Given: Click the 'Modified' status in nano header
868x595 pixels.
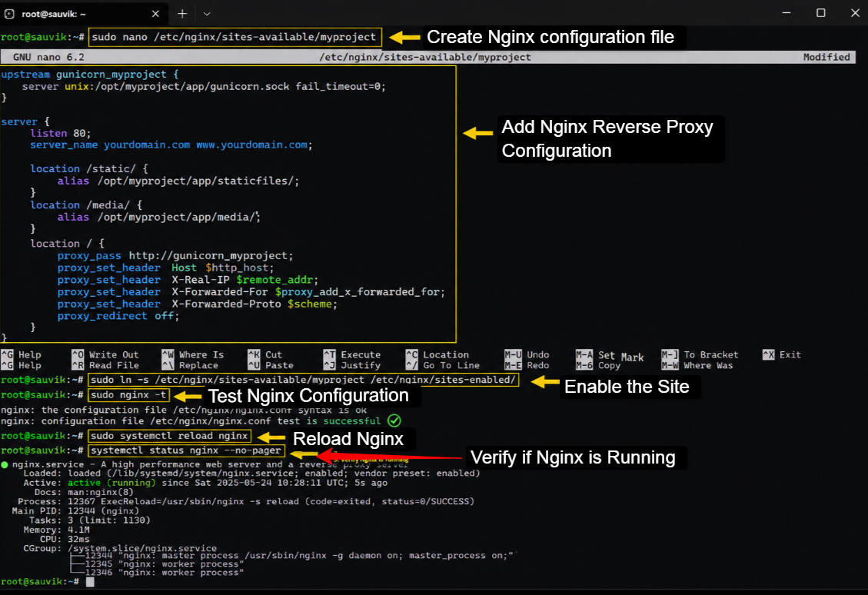Looking at the screenshot, I should click(x=826, y=57).
